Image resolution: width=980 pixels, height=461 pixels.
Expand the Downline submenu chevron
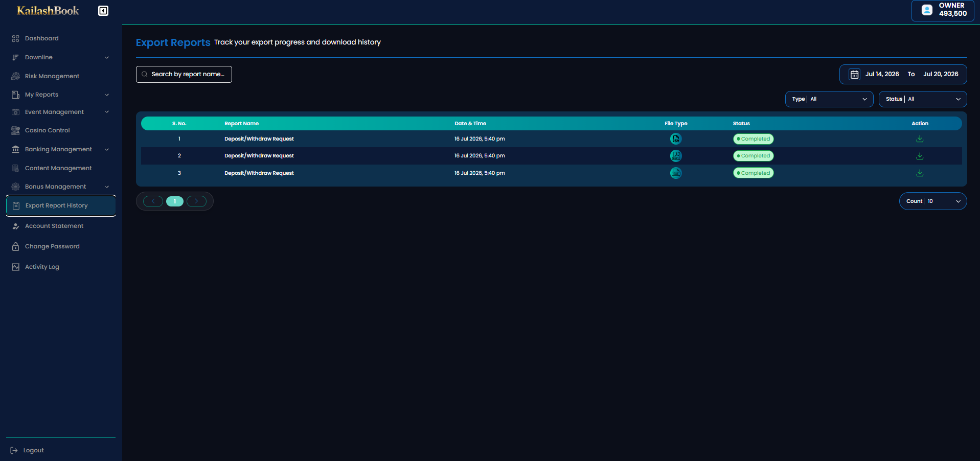point(107,57)
